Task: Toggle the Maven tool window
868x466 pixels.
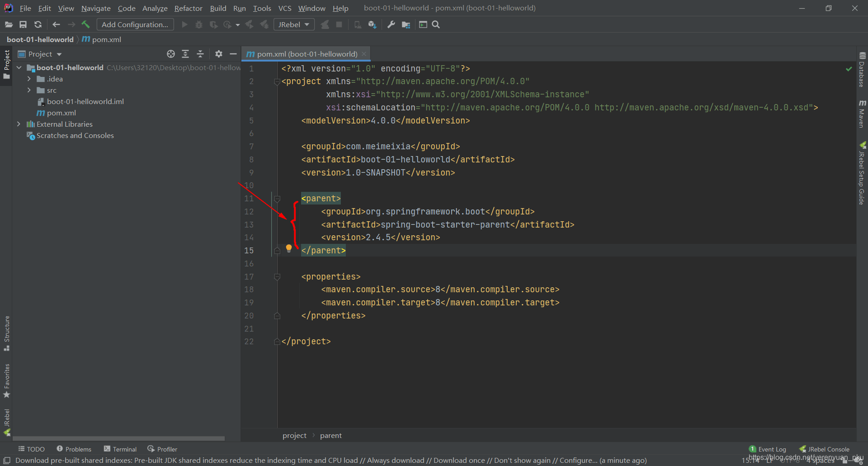Action: pyautogui.click(x=862, y=114)
